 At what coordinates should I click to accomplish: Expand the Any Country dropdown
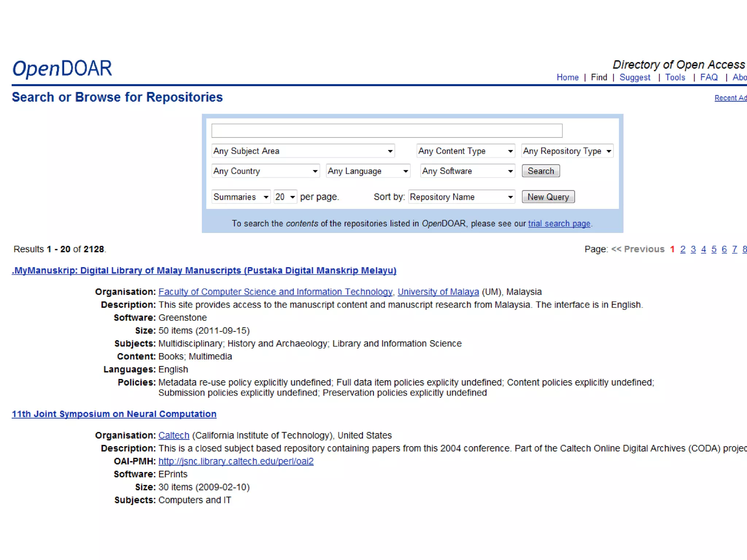(265, 171)
